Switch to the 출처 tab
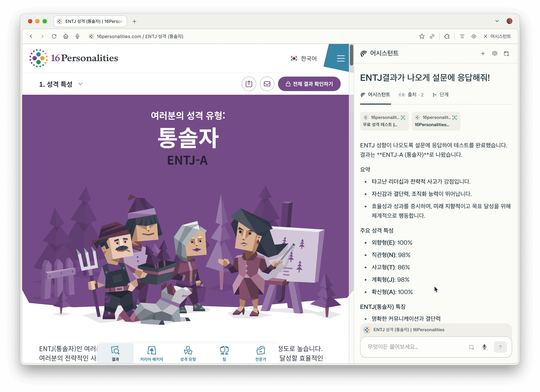The image size is (540, 392). (x=411, y=95)
